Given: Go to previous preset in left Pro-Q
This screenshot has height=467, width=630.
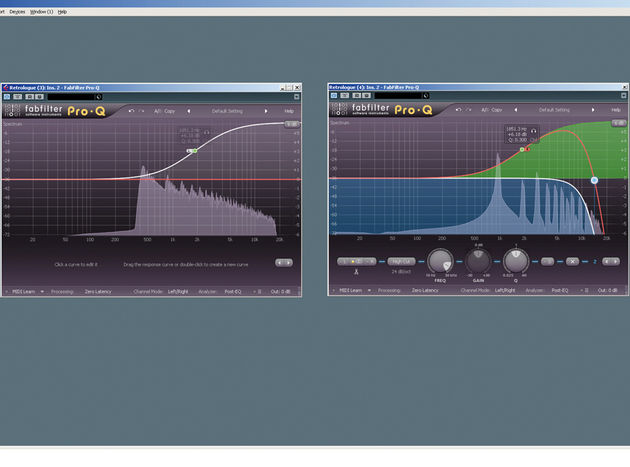Looking at the screenshot, I should click(x=189, y=111).
